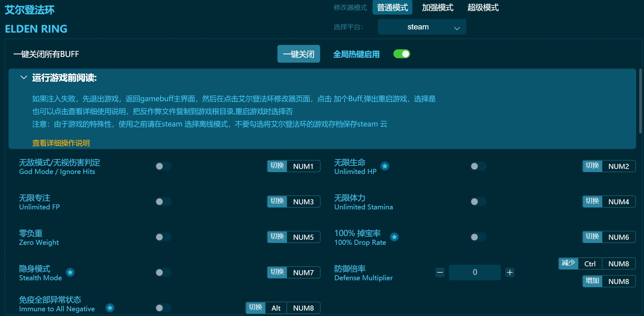Viewport: 644px width, 316px height.
Task: Click 增加 hotkey button for NUM8
Action: tap(592, 281)
